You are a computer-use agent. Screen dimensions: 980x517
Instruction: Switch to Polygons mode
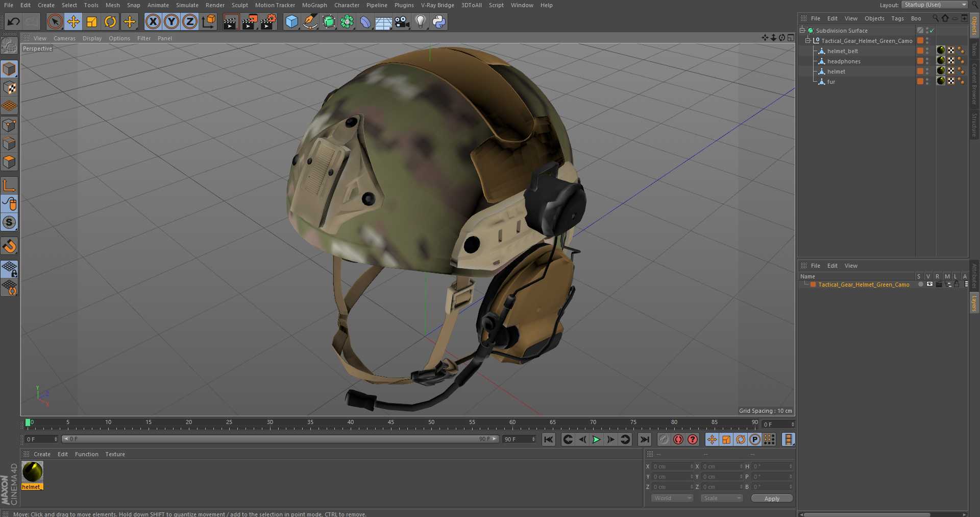click(9, 162)
